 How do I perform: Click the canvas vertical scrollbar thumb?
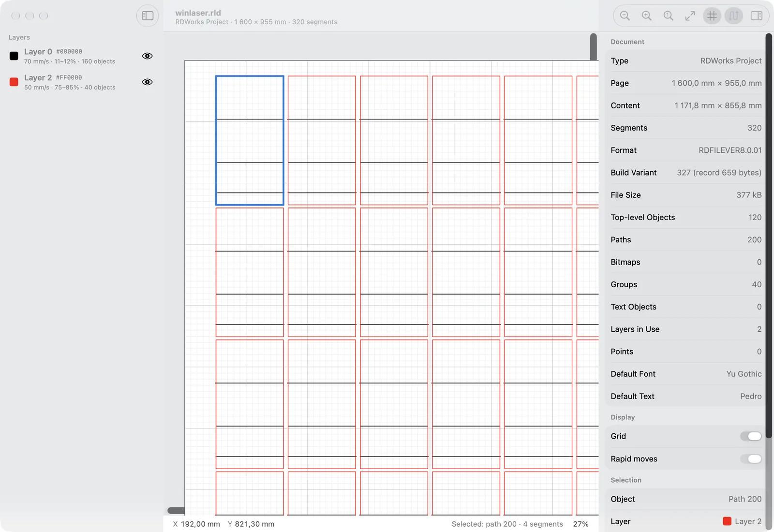click(x=594, y=47)
